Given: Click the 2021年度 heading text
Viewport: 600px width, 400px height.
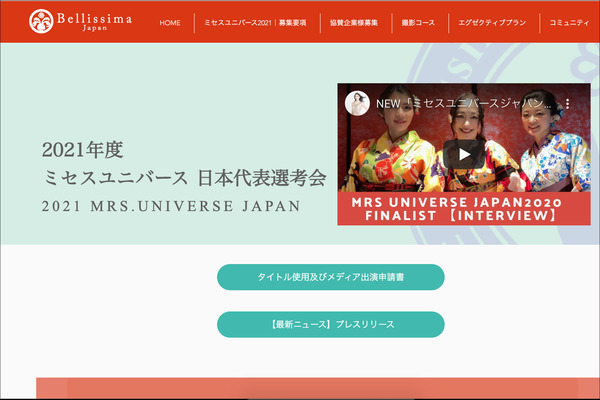Looking at the screenshot, I should click(82, 150).
